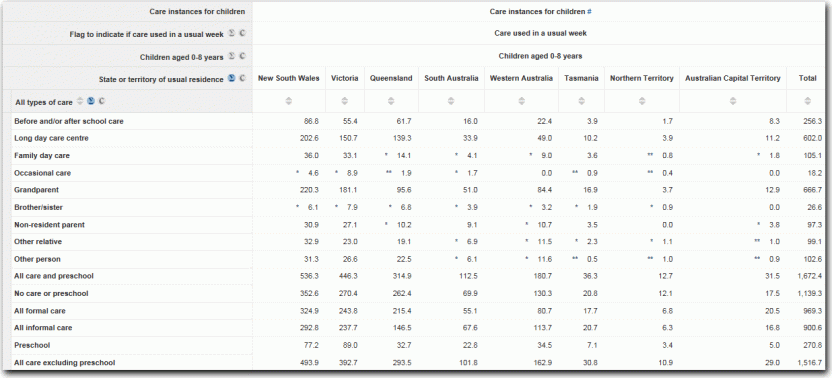The height and width of the screenshot is (378, 832).
Task: Sort by Australian Capital Territory column
Action: [x=733, y=101]
